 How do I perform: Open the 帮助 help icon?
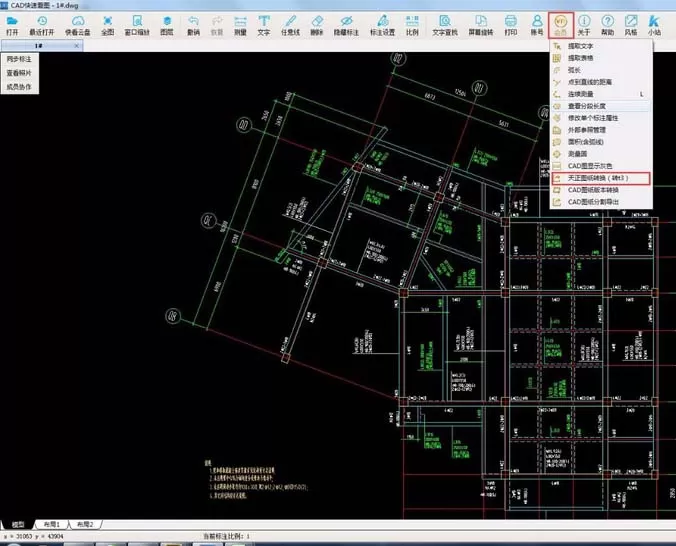(607, 25)
